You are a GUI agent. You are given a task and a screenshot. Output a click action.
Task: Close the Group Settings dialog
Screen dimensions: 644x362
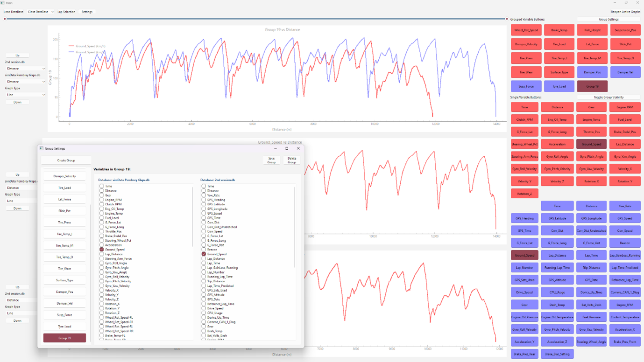click(298, 148)
